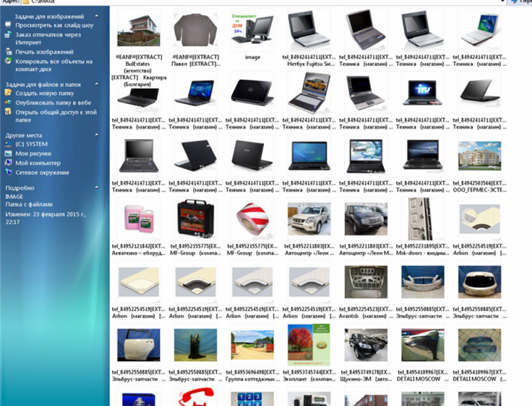This screenshot has height=406, width=532.
Task: Open 'Заказ отпечатков через Интернет' link
Action: (48, 38)
